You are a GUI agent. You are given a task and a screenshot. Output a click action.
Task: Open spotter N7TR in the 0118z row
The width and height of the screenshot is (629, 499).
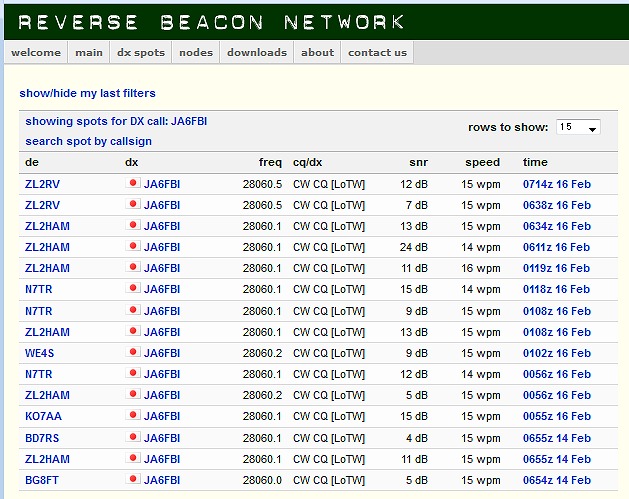tap(39, 289)
